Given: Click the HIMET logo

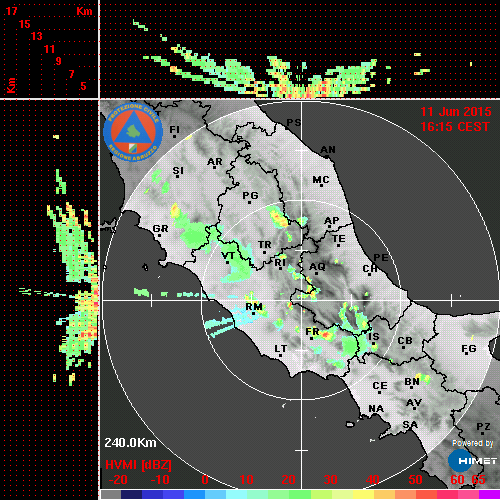Looking at the screenshot, I should [473, 461].
